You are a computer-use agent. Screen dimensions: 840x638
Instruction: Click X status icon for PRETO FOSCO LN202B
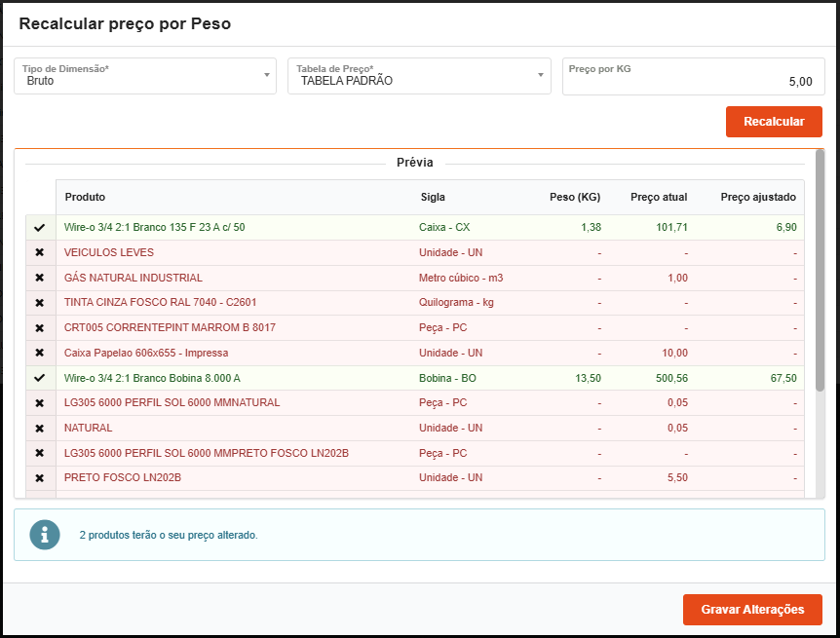point(40,478)
